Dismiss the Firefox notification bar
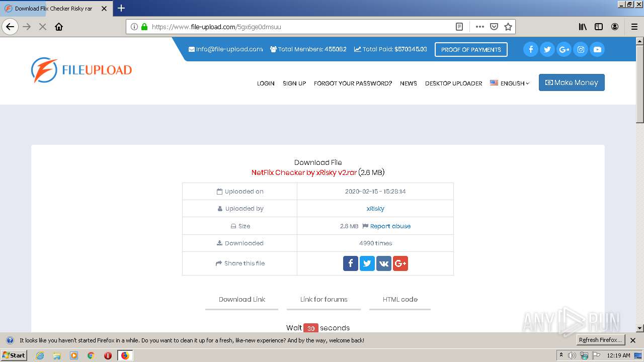The height and width of the screenshot is (362, 644). 633,340
